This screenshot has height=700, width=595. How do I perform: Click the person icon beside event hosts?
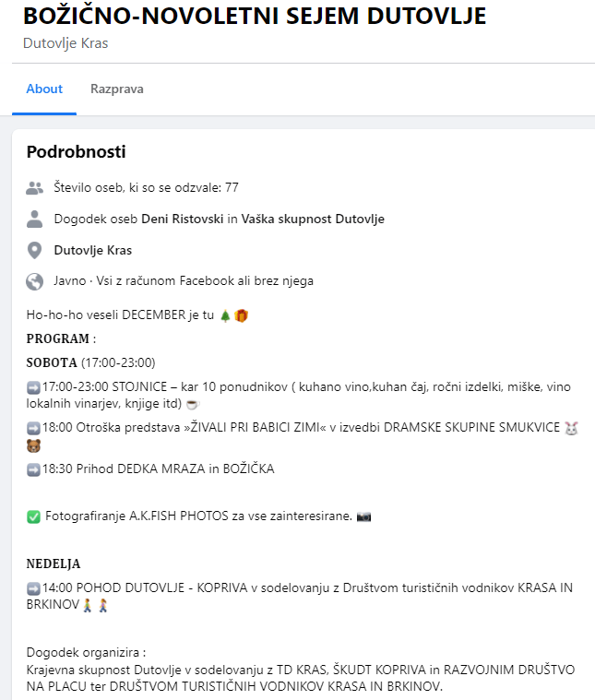(35, 219)
